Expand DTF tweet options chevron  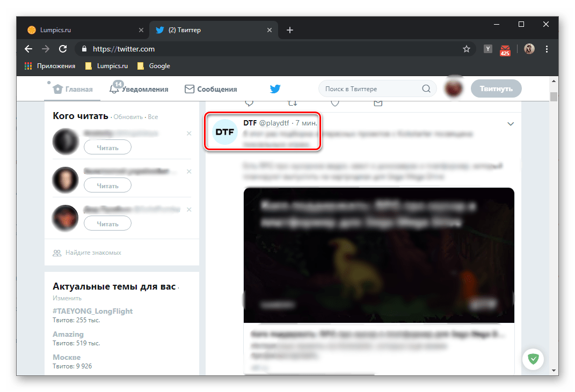point(511,124)
